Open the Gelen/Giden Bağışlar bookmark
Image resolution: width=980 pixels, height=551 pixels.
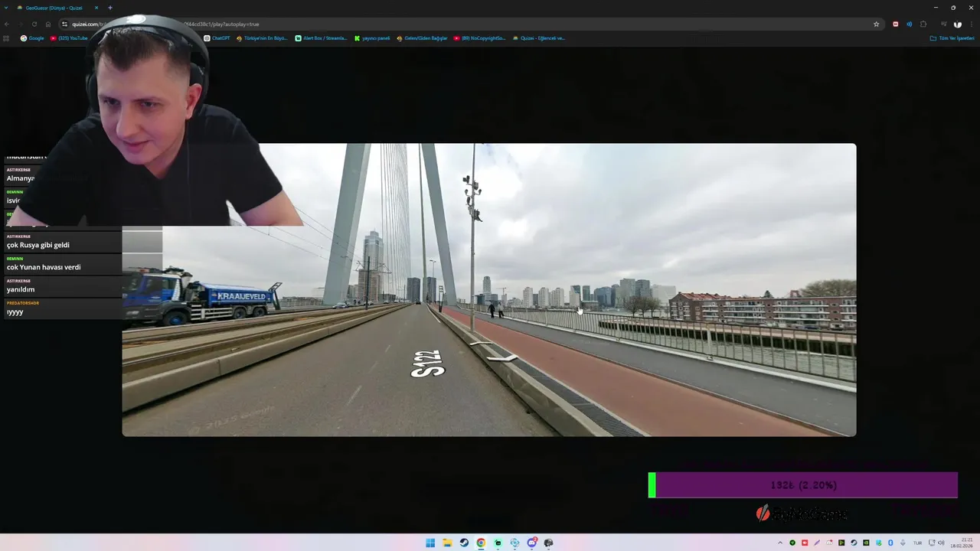coord(423,38)
